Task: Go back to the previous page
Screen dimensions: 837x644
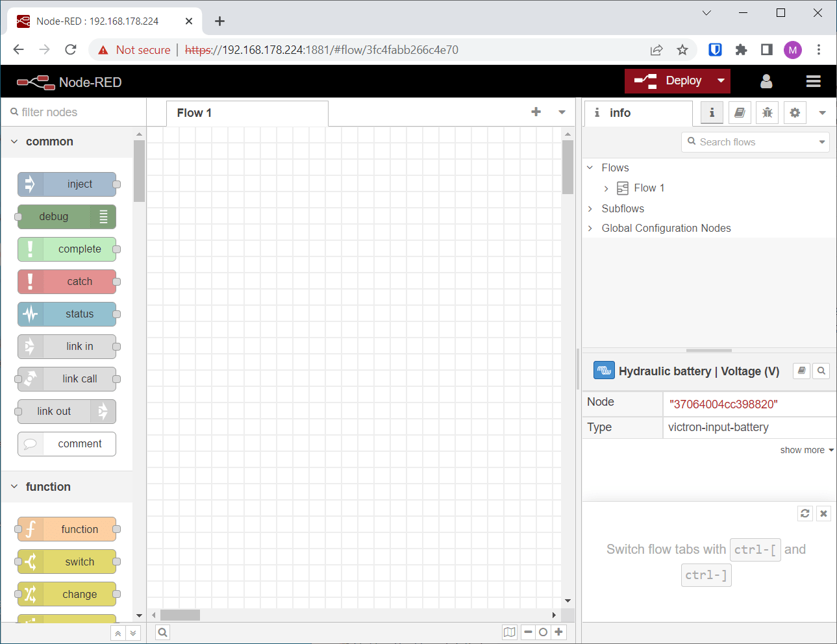Action: point(18,50)
